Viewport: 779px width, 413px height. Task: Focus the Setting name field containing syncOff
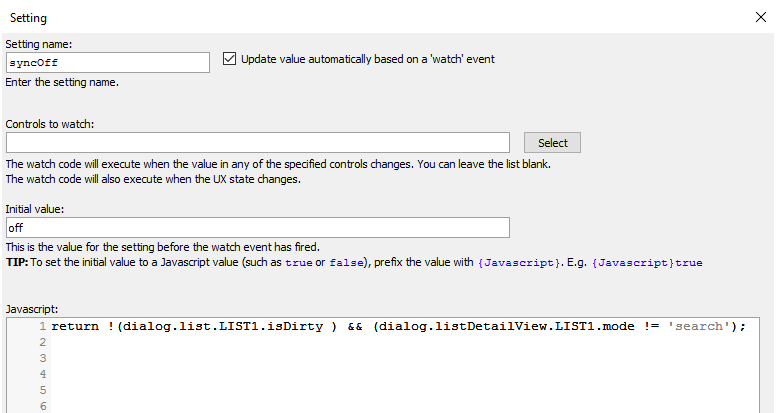[x=108, y=63]
